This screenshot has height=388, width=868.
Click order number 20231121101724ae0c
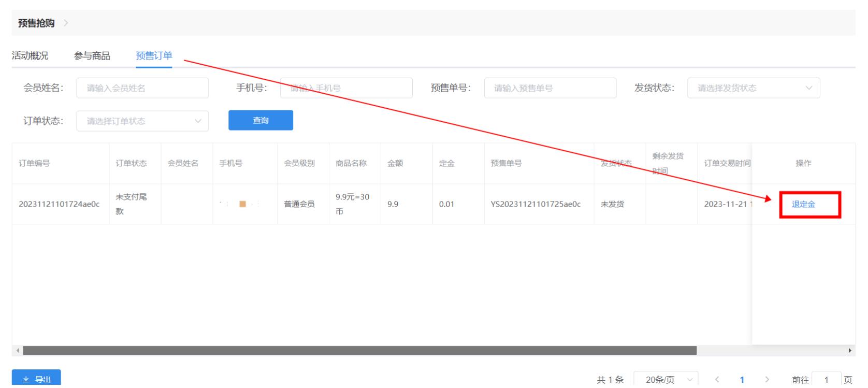click(59, 204)
